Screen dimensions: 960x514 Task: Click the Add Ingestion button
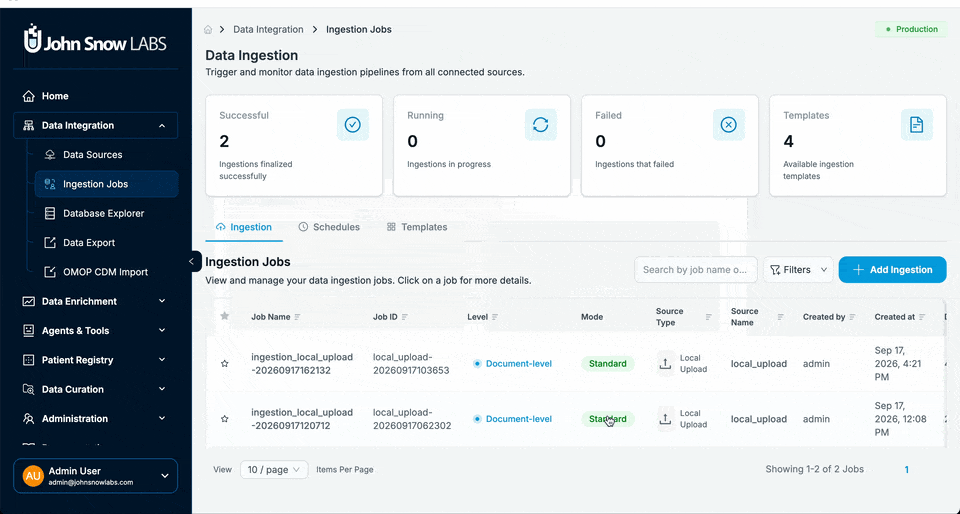point(892,270)
